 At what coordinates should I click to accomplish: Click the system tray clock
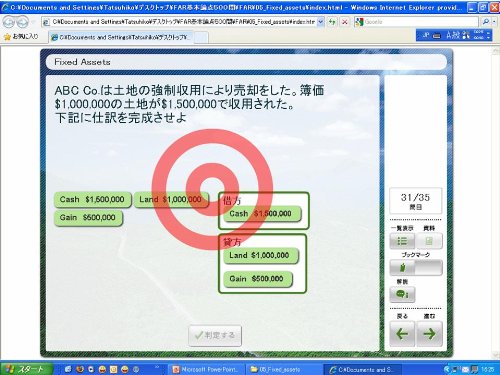tap(488, 369)
